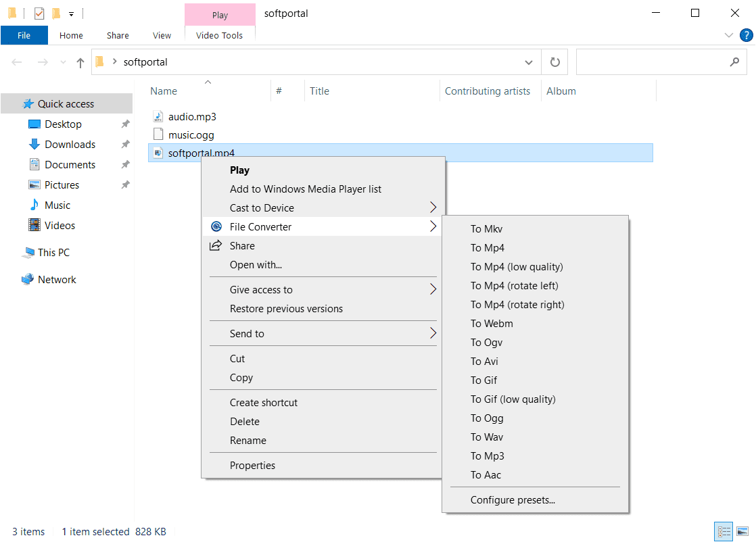756x542 pixels.
Task: Click the properties checkmark icon in title bar
Action: click(39, 14)
